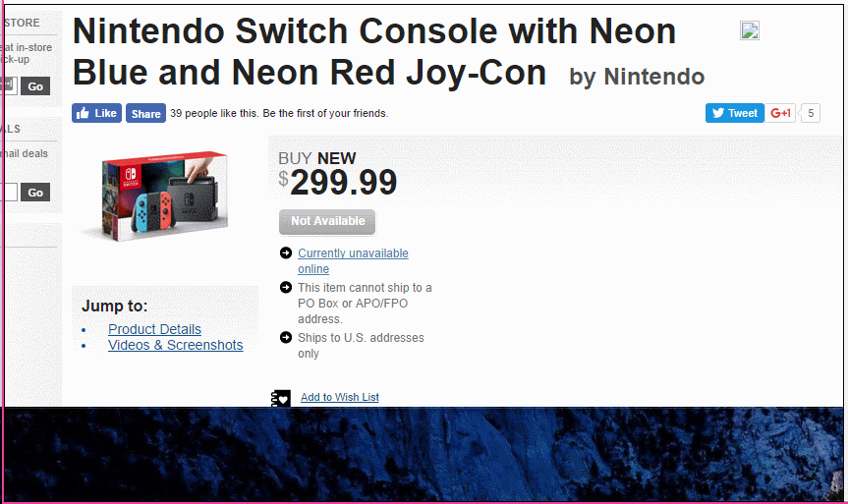The height and width of the screenshot is (504, 848).
Task: Jump to Product Details section
Action: tap(154, 329)
